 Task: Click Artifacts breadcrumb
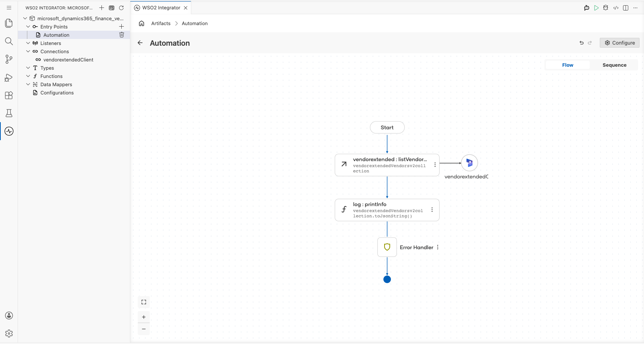161,23
